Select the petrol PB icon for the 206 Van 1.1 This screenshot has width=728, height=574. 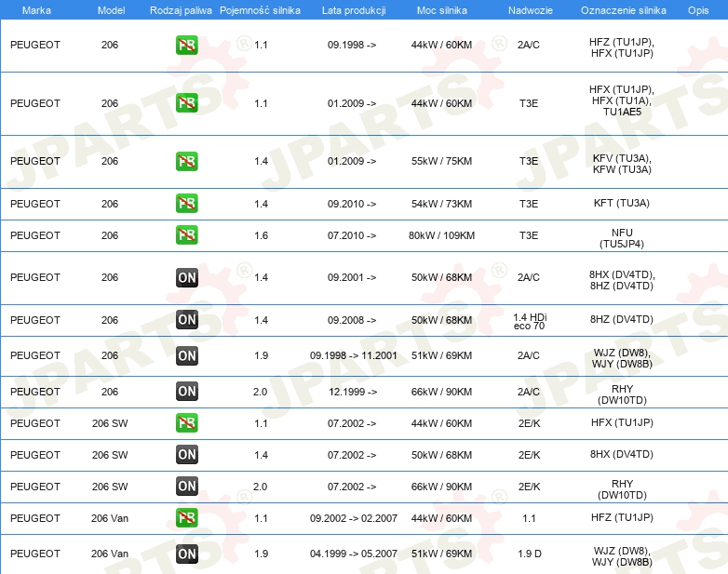[187, 517]
